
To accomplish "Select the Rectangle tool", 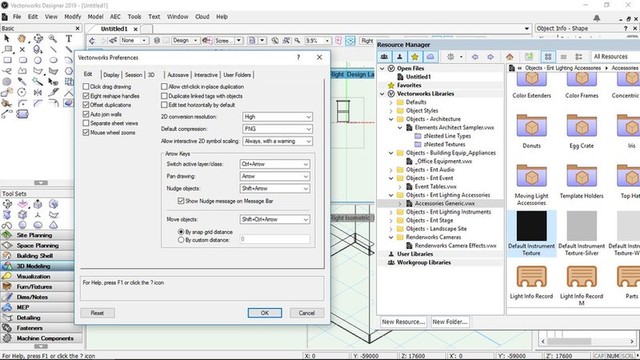I will pos(7,60).
